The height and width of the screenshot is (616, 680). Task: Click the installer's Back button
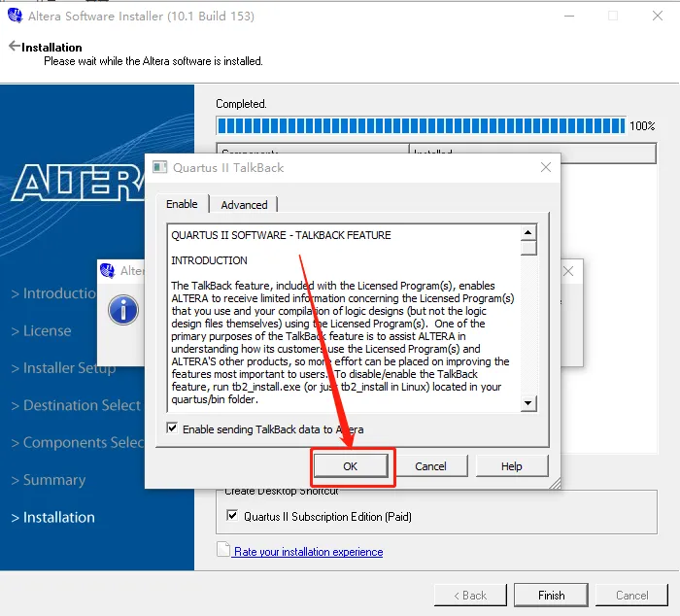pyautogui.click(x=470, y=596)
